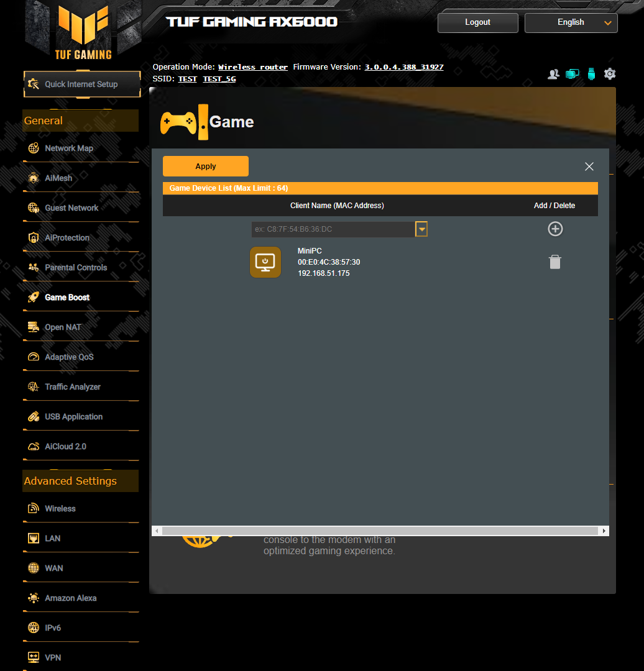Viewport: 644px width, 671px height.
Task: Open the USB device status icon
Action: click(591, 74)
